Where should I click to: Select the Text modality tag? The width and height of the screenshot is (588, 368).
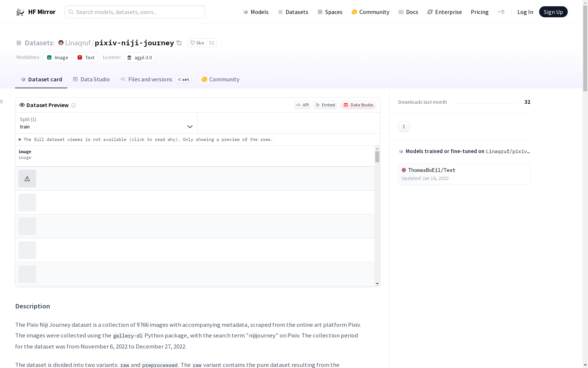point(86,57)
